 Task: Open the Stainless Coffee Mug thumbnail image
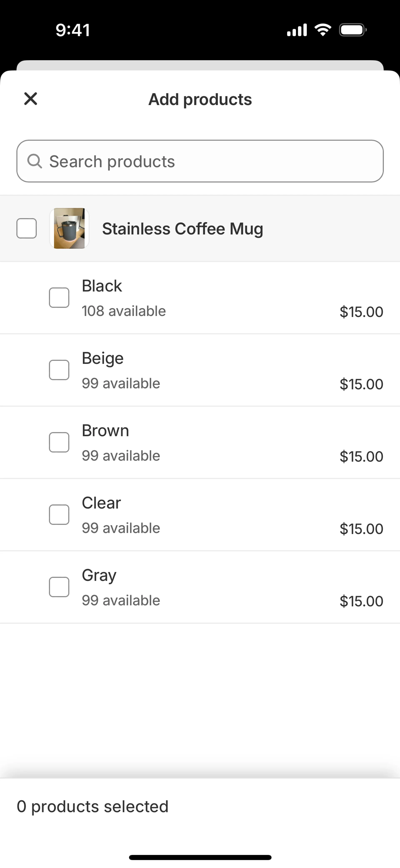tap(69, 228)
